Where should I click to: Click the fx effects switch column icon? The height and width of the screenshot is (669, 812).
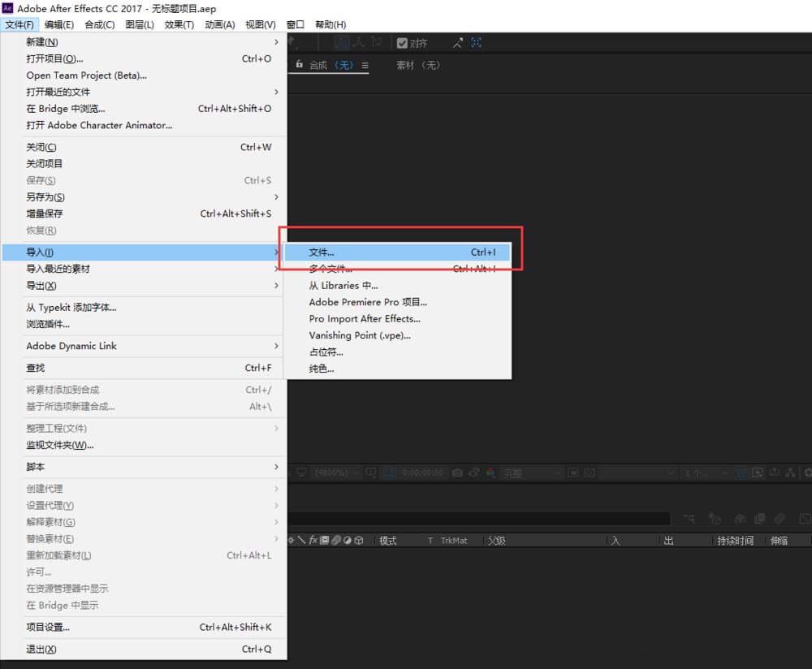(x=313, y=540)
